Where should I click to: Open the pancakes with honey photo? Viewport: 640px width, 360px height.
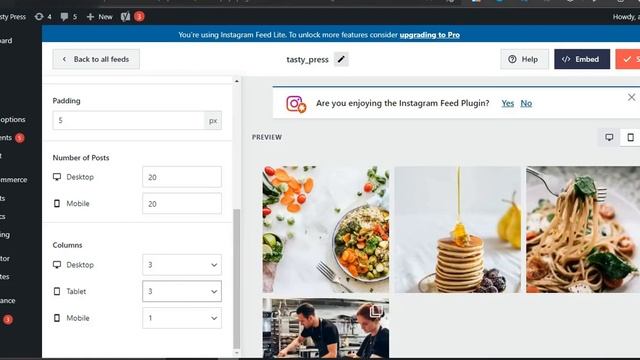(458, 229)
